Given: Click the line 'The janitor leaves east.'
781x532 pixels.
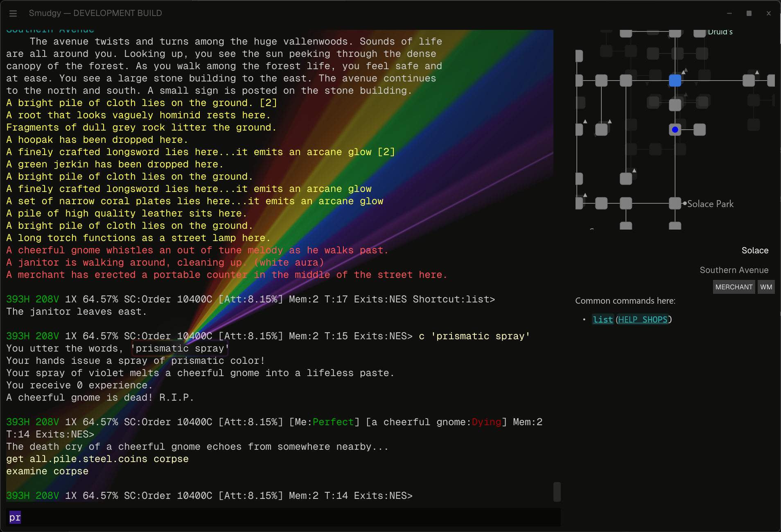Looking at the screenshot, I should [x=76, y=311].
